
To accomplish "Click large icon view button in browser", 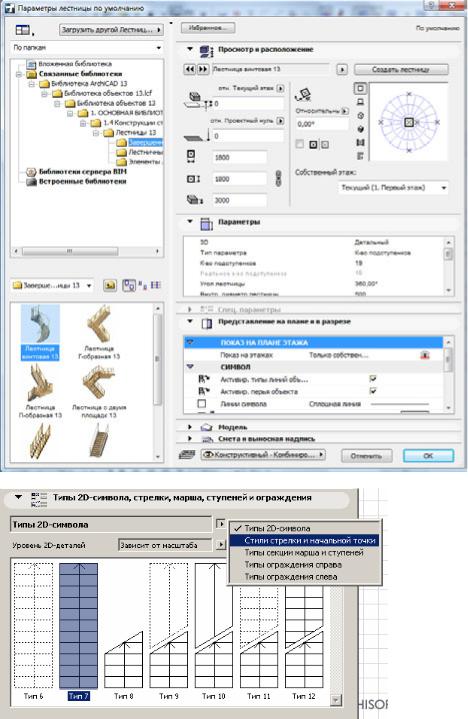I will (x=129, y=286).
